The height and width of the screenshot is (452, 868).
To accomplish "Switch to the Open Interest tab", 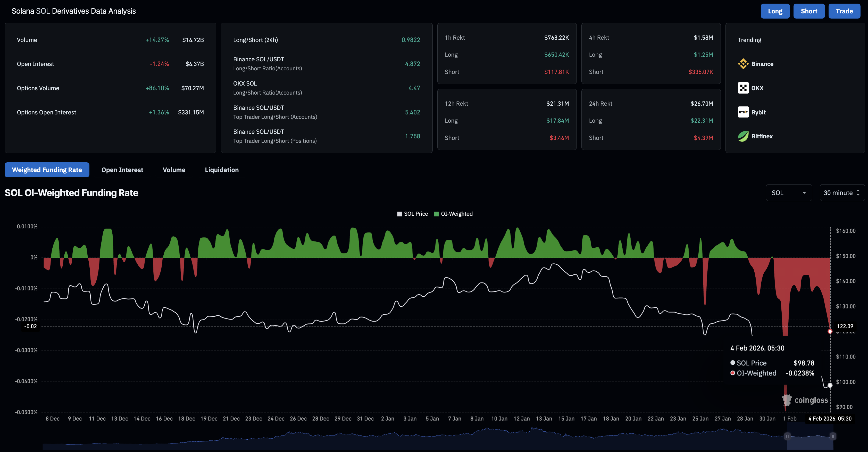I will (x=122, y=170).
